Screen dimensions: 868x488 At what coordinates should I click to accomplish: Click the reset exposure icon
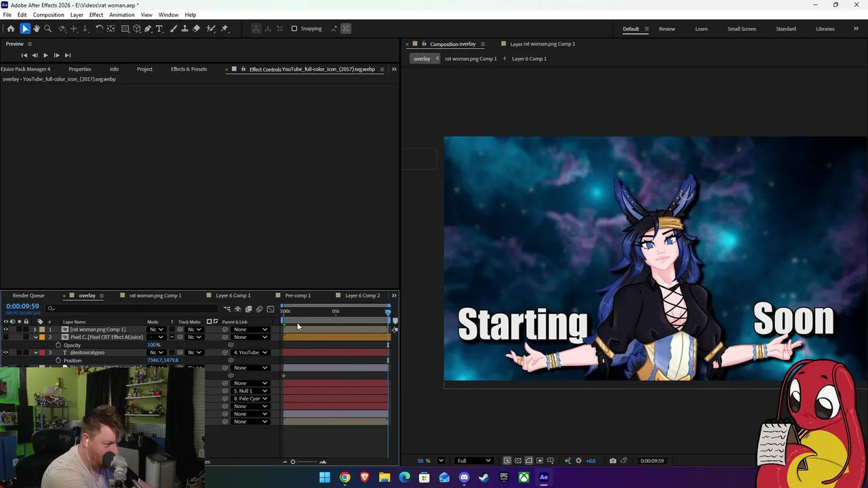[578, 461]
